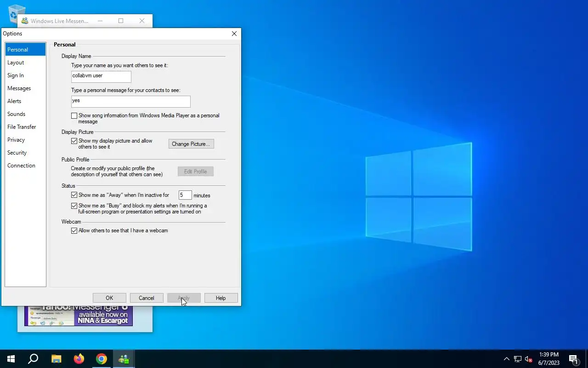
Task: Cancel the Options dialog
Action: click(147, 298)
